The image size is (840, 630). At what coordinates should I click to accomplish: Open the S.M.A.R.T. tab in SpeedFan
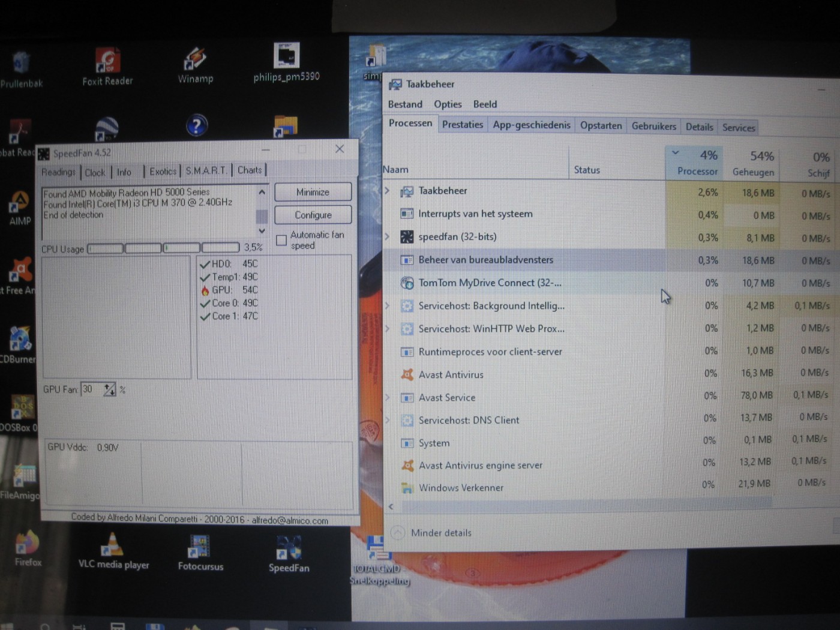coord(206,171)
